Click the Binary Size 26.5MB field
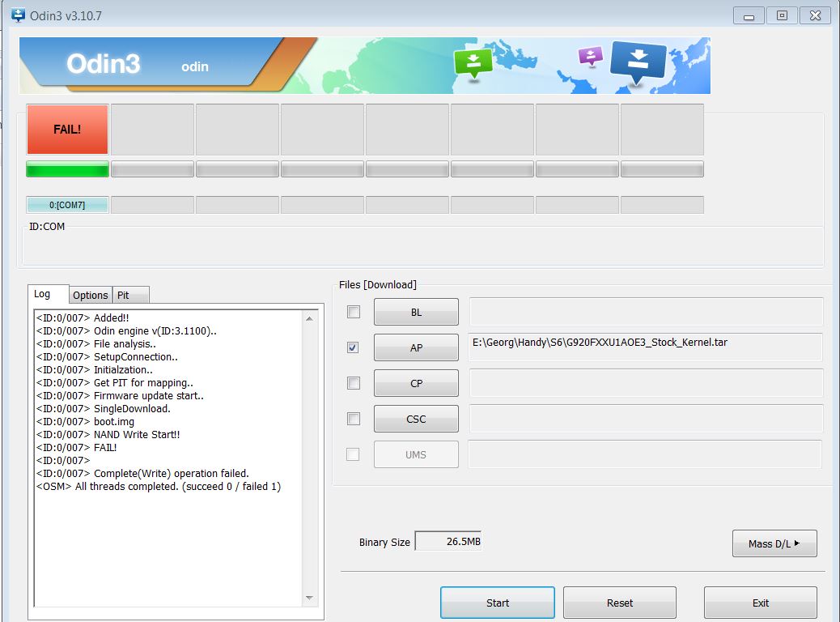840x622 pixels. 448,541
